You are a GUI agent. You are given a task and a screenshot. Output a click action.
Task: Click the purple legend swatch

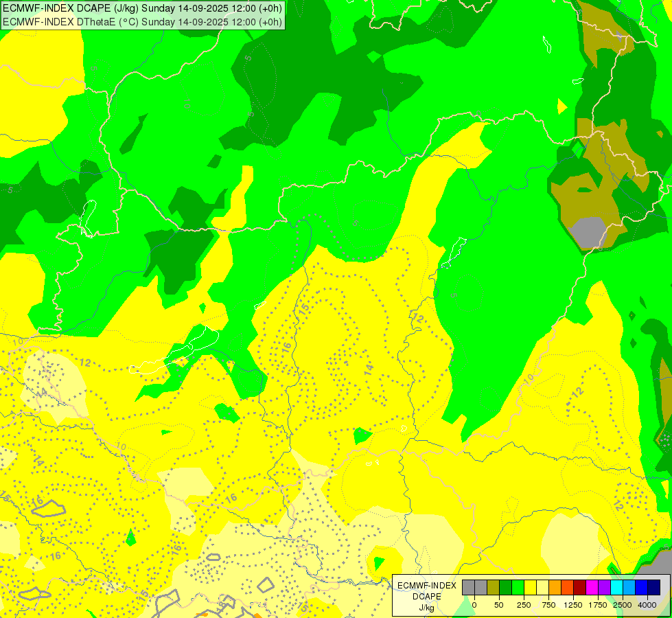[x=604, y=587]
